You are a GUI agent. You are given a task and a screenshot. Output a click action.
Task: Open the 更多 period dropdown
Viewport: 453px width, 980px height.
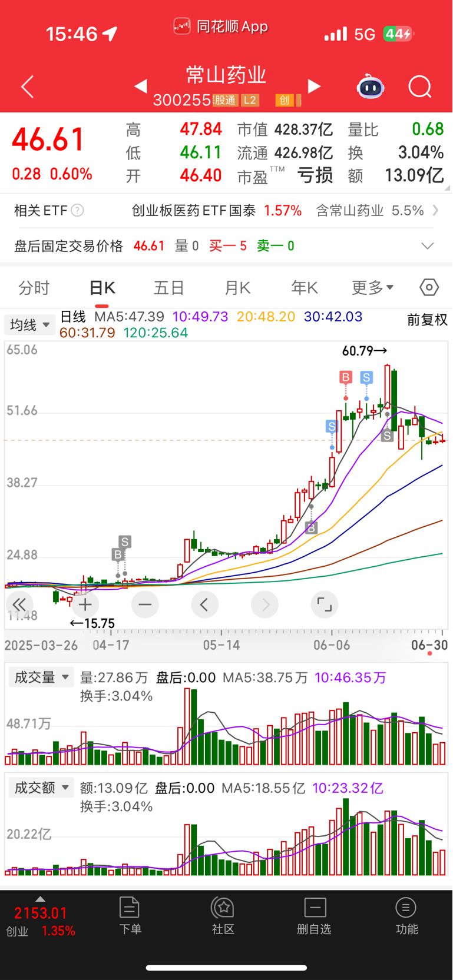tap(372, 287)
